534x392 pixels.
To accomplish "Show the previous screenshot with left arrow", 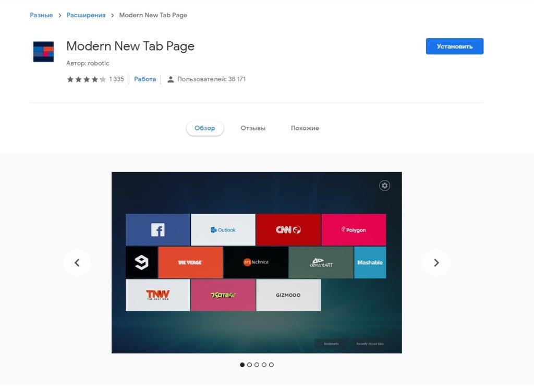I will [x=77, y=263].
